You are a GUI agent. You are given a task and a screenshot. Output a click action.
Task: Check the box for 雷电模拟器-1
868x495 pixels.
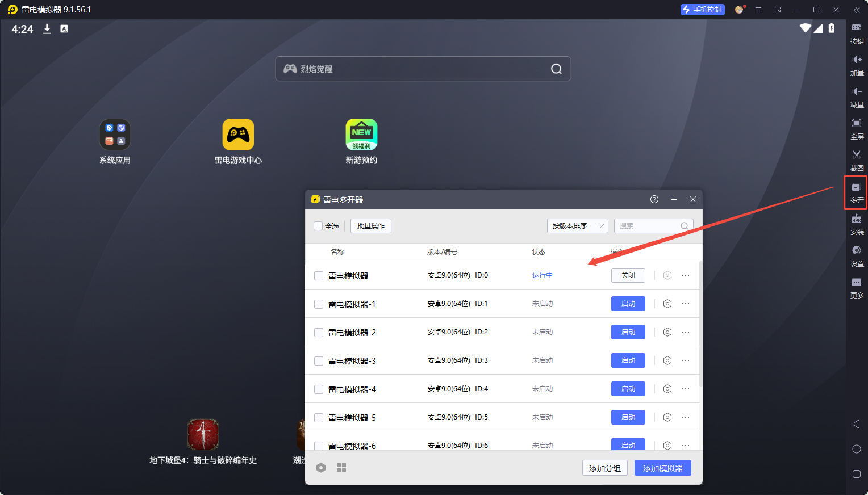click(x=319, y=304)
